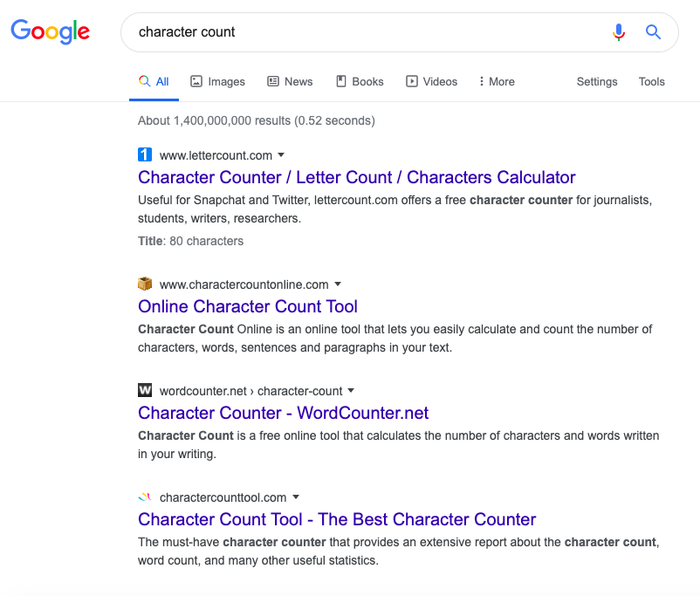Screen dimensions: 700x596
Task: Expand the More search options menu
Action: pyautogui.click(x=497, y=82)
